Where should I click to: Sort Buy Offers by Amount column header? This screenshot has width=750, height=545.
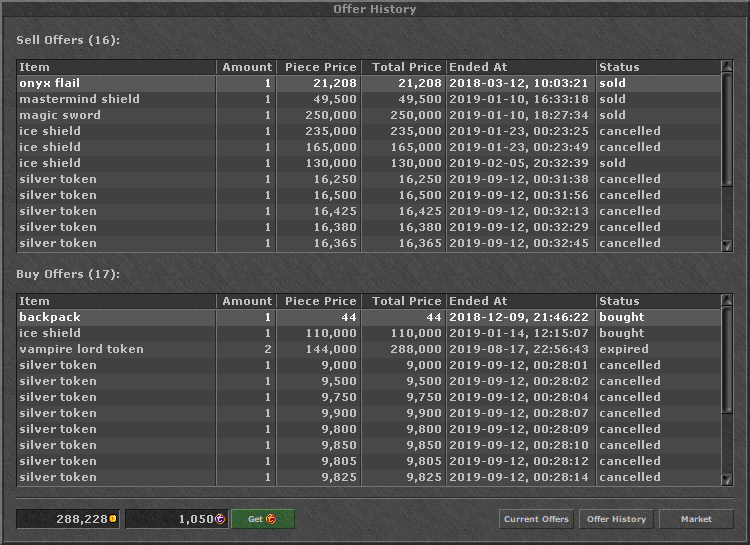pos(246,301)
